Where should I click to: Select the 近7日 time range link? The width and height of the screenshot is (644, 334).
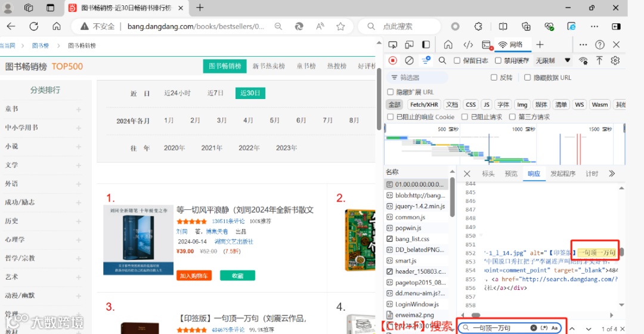coord(215,93)
